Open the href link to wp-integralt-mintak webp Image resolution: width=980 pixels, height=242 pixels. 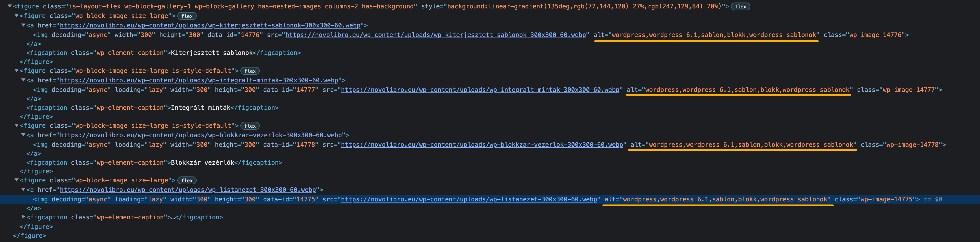coord(199,80)
